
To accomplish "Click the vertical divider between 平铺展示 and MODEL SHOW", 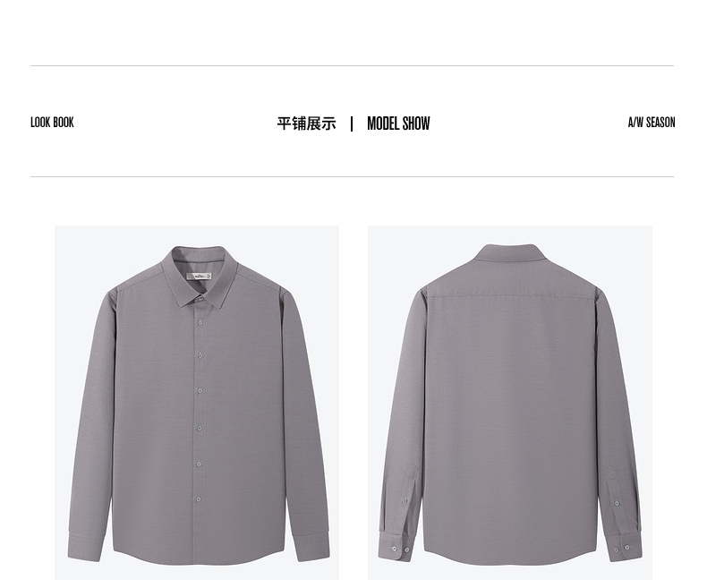I will 352,124.
